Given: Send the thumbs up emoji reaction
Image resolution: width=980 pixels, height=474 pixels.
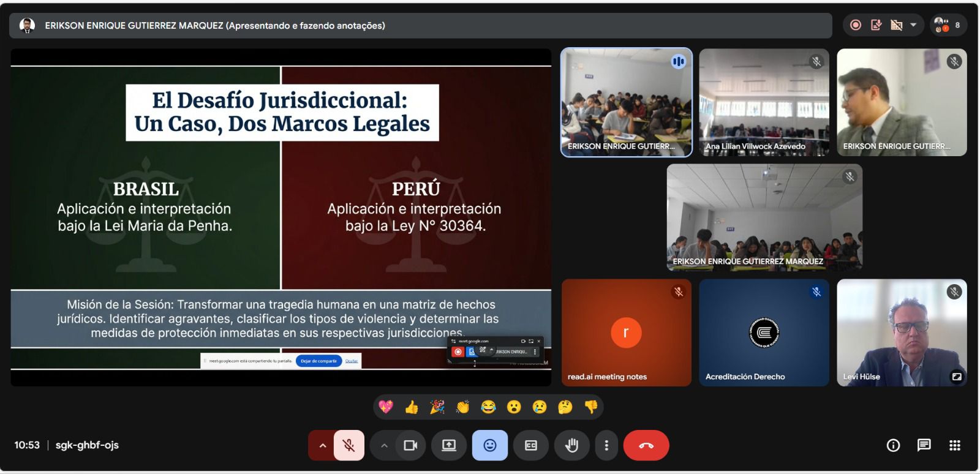Looking at the screenshot, I should point(412,407).
